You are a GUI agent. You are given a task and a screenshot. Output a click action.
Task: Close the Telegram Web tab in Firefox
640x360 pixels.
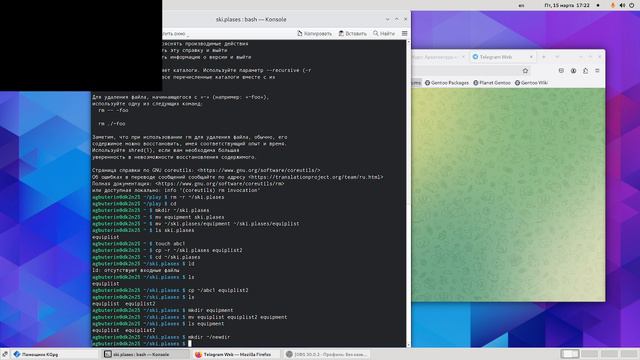[531, 57]
